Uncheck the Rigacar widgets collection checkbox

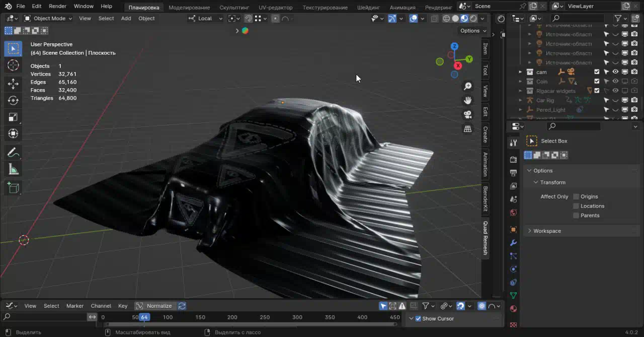pos(597,91)
